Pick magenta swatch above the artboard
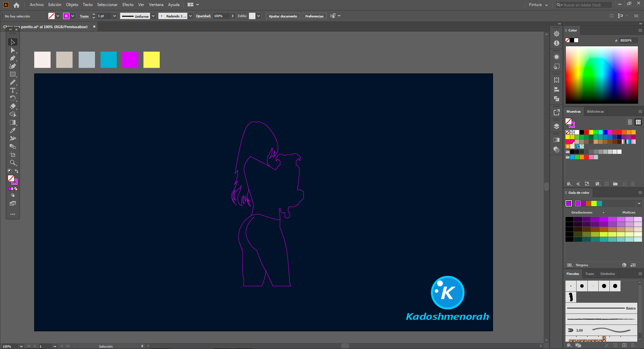 click(130, 60)
